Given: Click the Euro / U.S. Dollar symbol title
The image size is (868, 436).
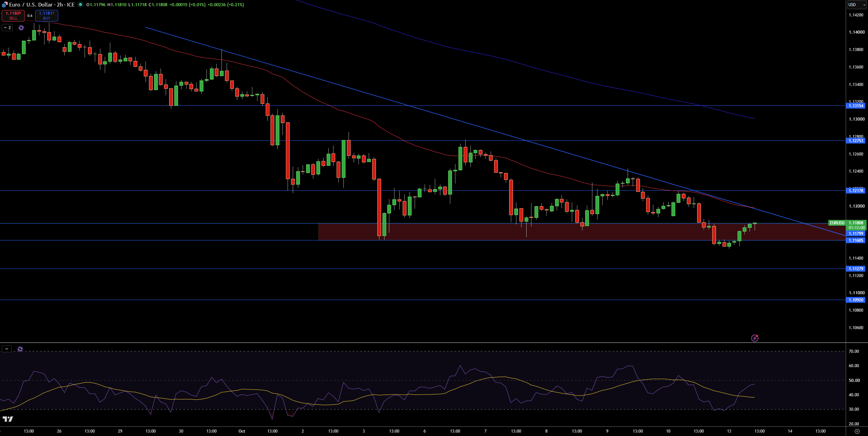Looking at the screenshot, I should 31,4.
